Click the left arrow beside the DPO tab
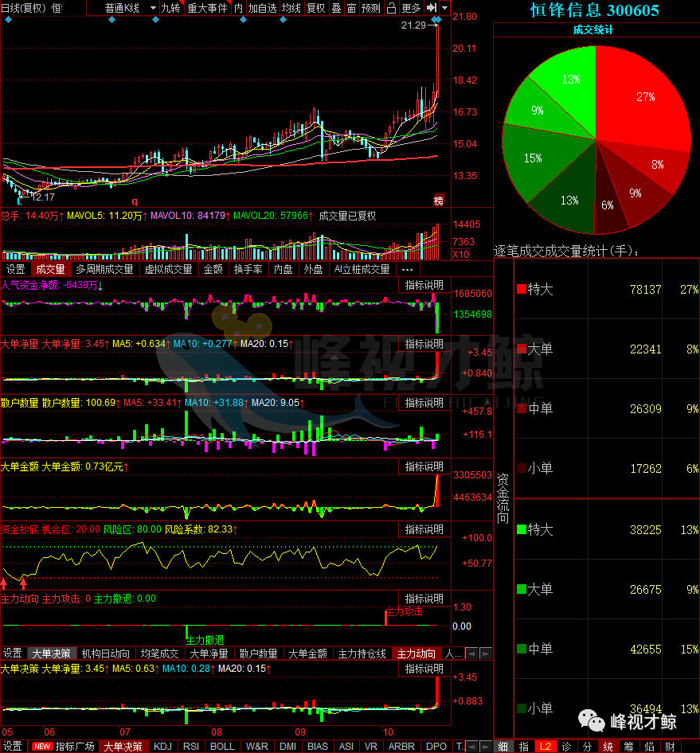 (x=472, y=747)
